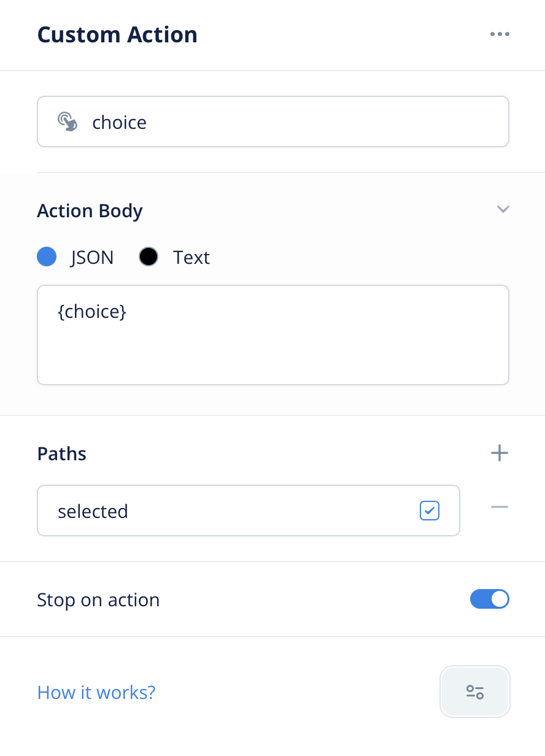
Task: Click the Action Body section header
Action: [90, 210]
